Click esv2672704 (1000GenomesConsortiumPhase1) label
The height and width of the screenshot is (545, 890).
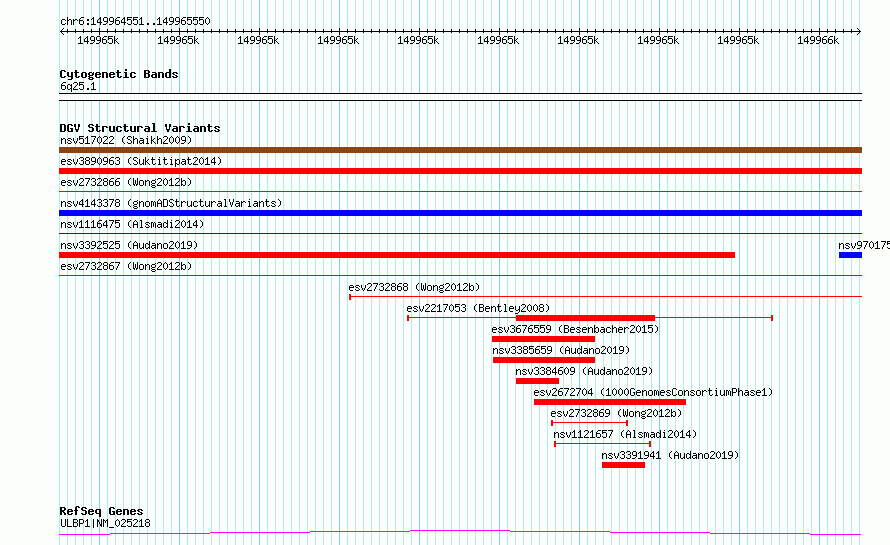[x=653, y=392]
